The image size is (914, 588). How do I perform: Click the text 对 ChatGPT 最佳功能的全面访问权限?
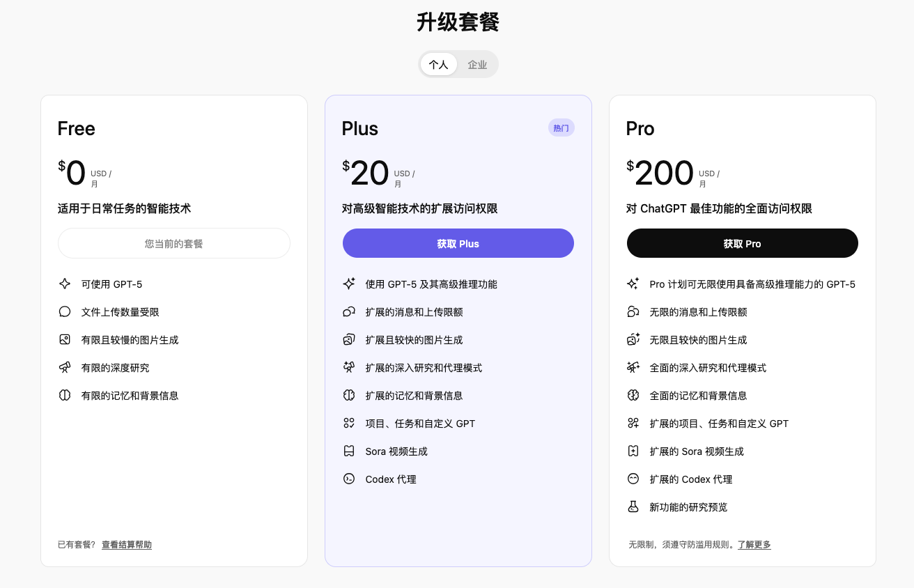[720, 208]
